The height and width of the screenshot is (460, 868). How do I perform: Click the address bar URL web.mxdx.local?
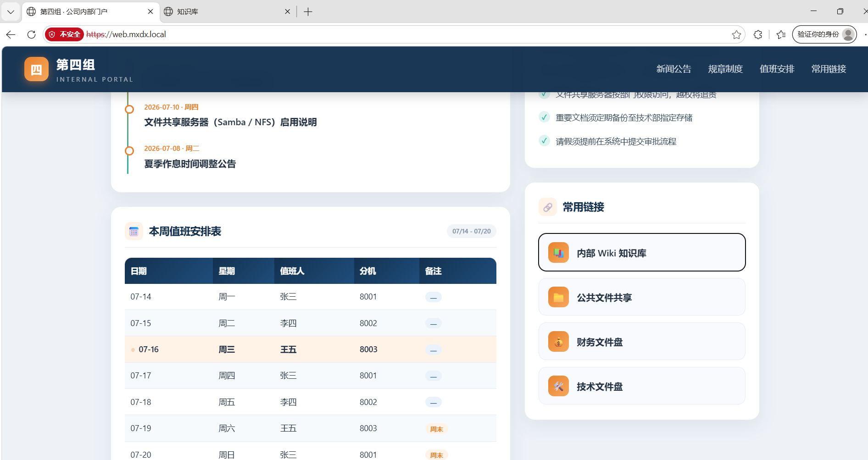point(126,34)
